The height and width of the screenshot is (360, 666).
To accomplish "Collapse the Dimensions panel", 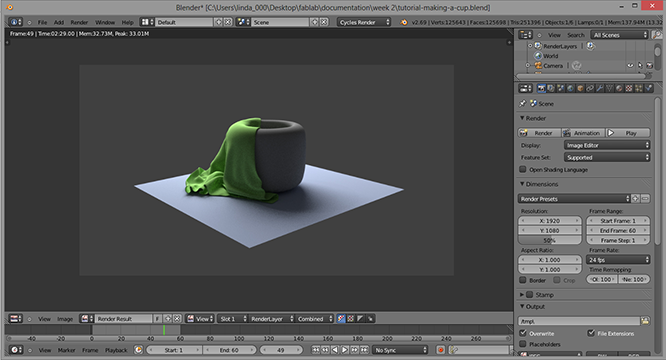I will point(522,184).
